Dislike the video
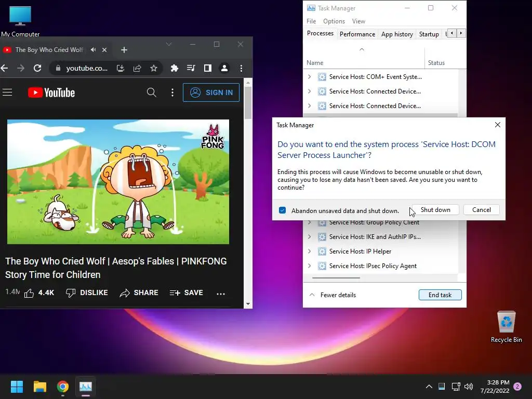 [x=87, y=293]
